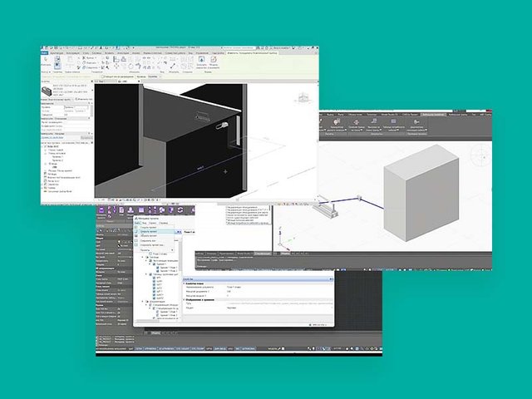532x399 pixels.
Task: Select the Modify arrow tool in Revit ribbon
Action: 46,60
